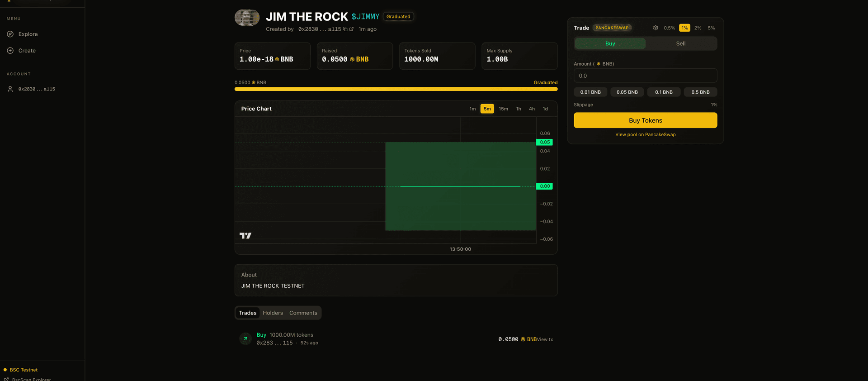This screenshot has height=381, width=868.
Task: Click the Explore compass icon
Action: pos(10,34)
